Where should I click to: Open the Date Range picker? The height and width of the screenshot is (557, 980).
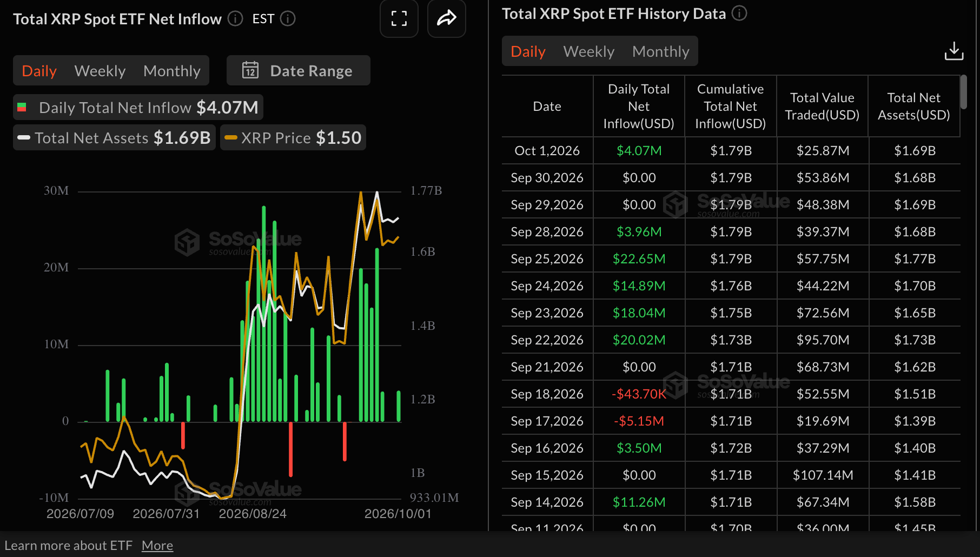(x=299, y=70)
